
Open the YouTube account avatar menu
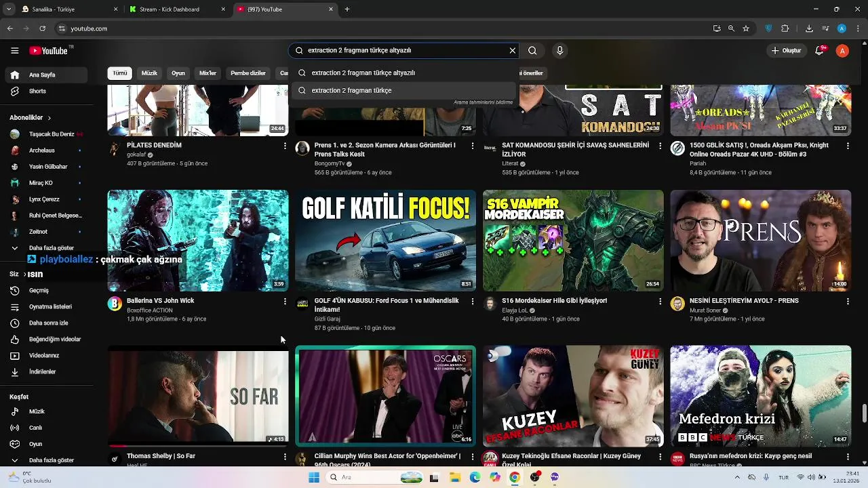tap(842, 51)
